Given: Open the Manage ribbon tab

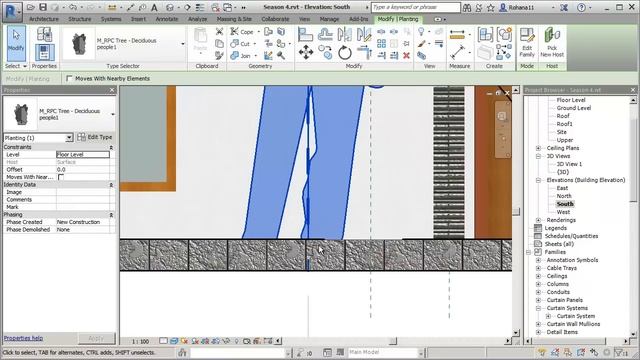Looking at the screenshot, I should [329, 19].
